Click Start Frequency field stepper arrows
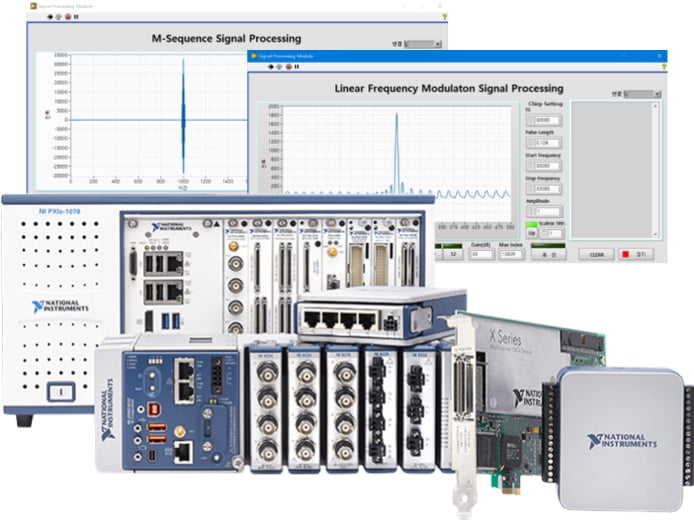Screen dimensions: 694x520 [530, 166]
